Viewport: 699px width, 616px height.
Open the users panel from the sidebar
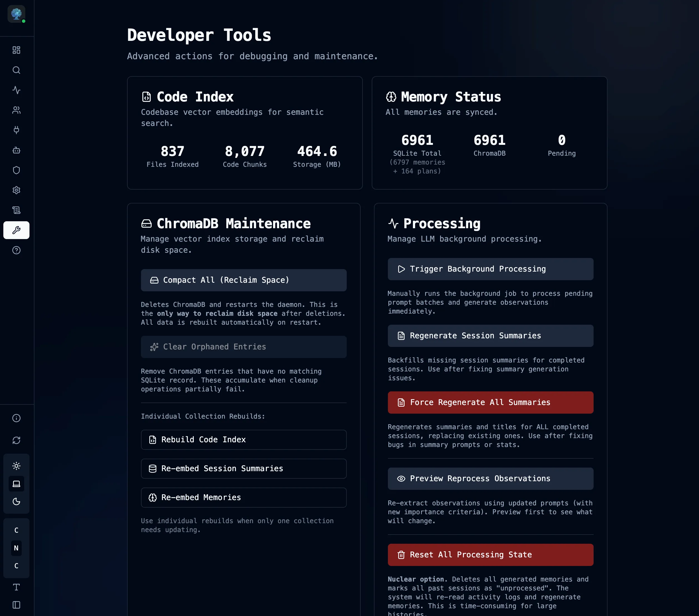(x=16, y=110)
